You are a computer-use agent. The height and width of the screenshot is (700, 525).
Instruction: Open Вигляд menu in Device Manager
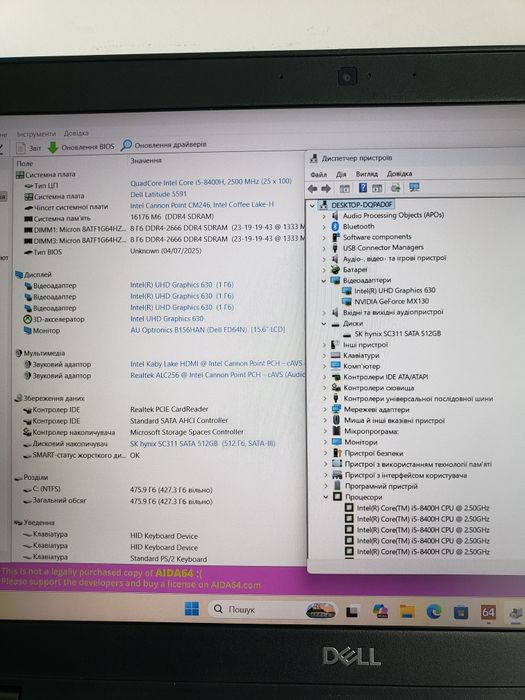pyautogui.click(x=367, y=174)
